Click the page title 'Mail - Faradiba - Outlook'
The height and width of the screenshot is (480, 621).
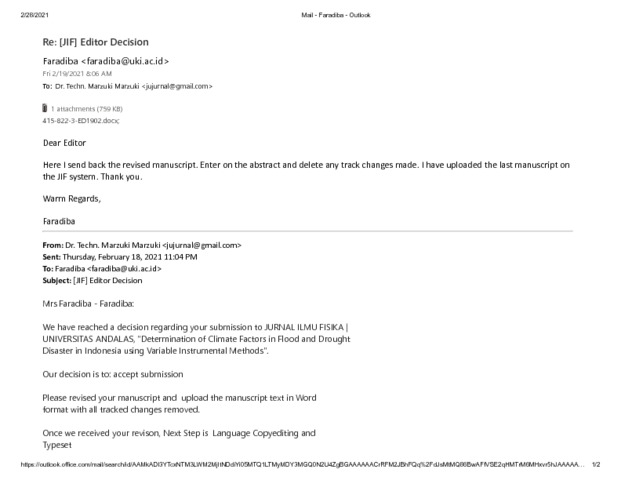336,15
